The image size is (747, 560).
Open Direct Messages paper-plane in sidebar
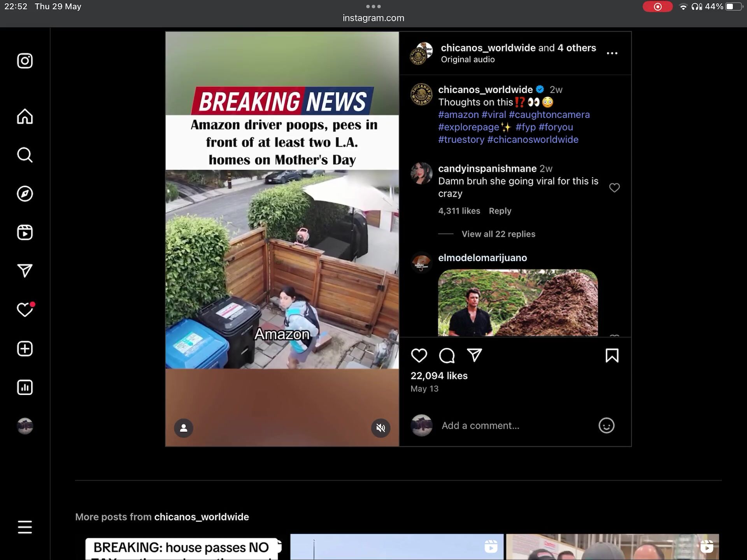(x=25, y=271)
